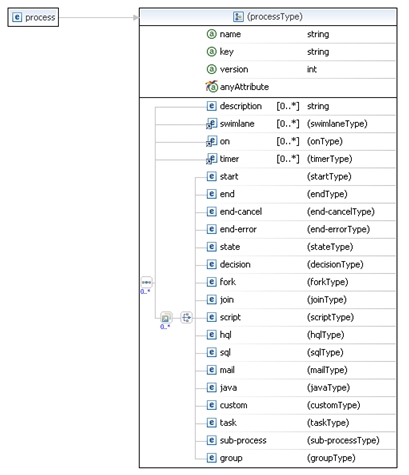Viewport: 409px width, 475px height.
Task: Select the (processType) header label
Action: [x=275, y=17]
